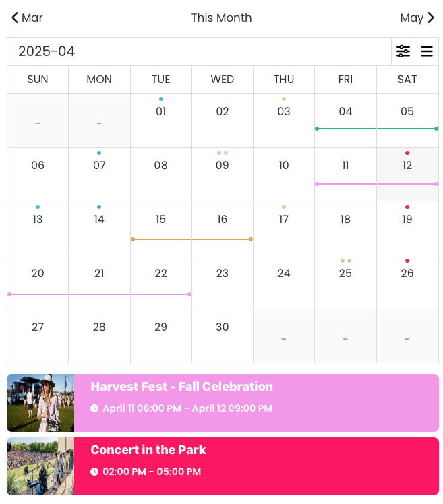Jump to This Month

coord(221,18)
